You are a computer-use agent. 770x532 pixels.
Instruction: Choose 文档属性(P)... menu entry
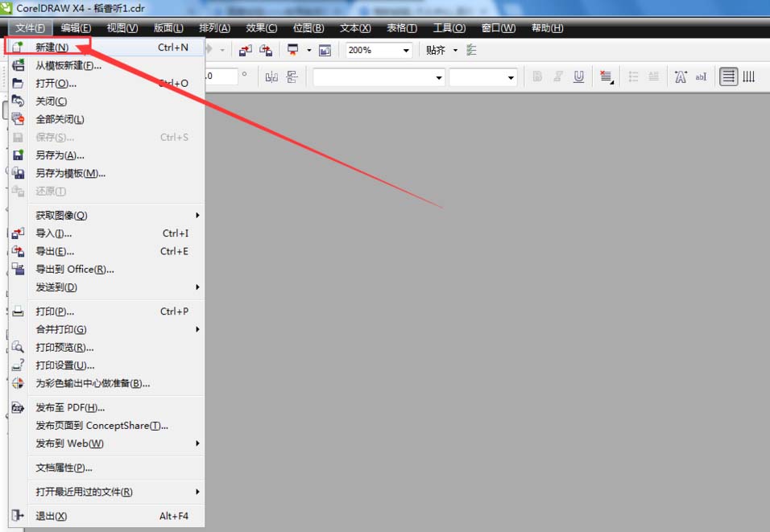pyautogui.click(x=106, y=468)
